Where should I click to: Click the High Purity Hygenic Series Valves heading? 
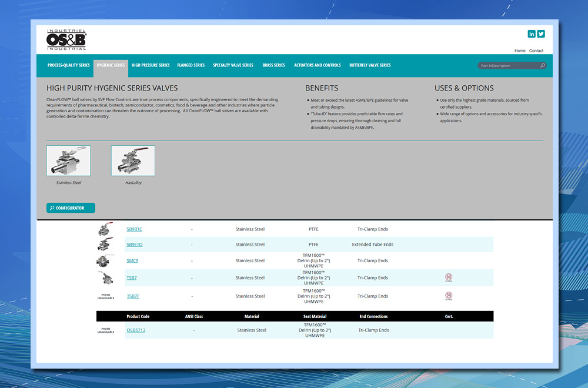tap(112, 88)
